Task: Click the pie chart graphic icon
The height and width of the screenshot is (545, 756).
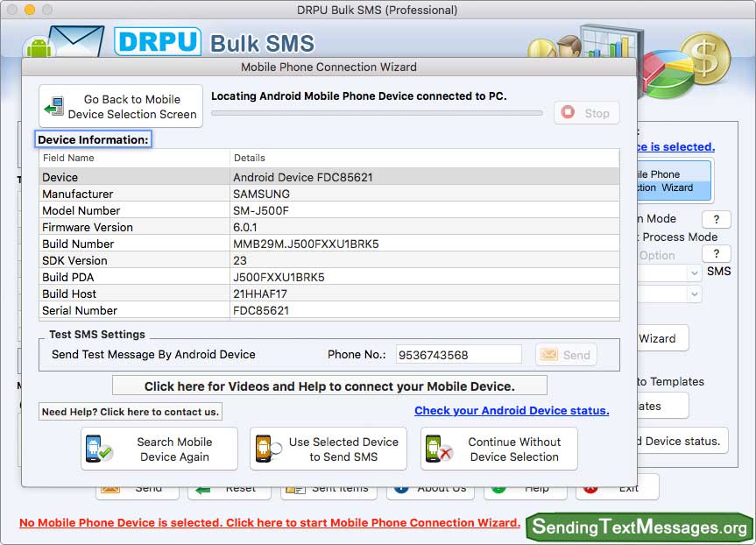Action: click(x=668, y=73)
